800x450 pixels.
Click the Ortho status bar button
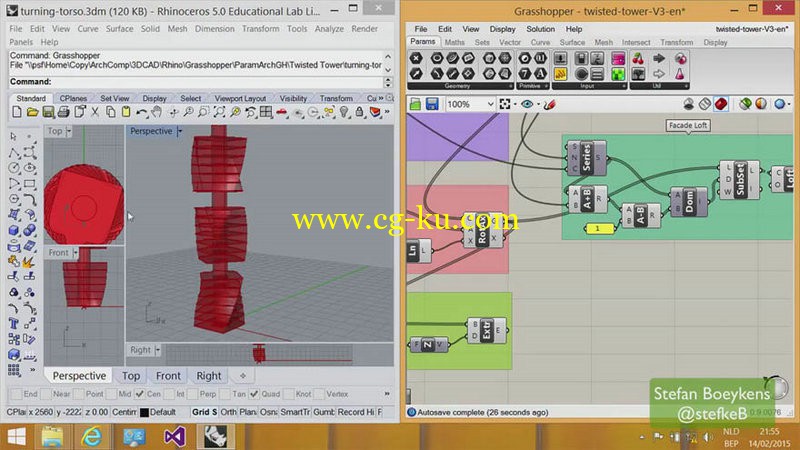[228, 412]
